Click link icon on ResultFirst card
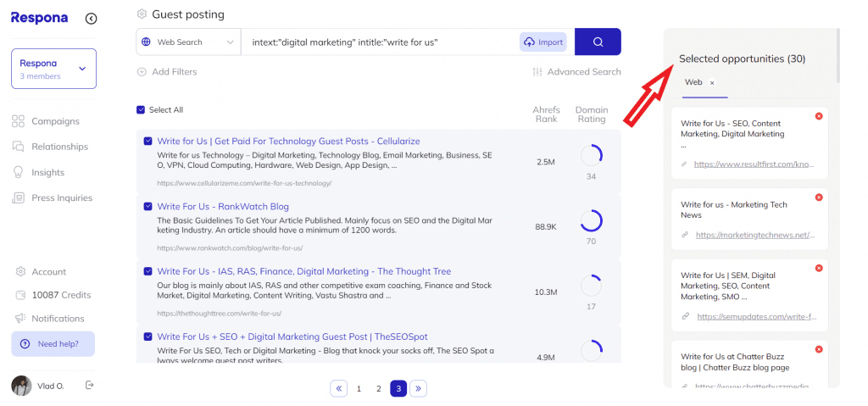The height and width of the screenshot is (406, 868). [x=685, y=164]
